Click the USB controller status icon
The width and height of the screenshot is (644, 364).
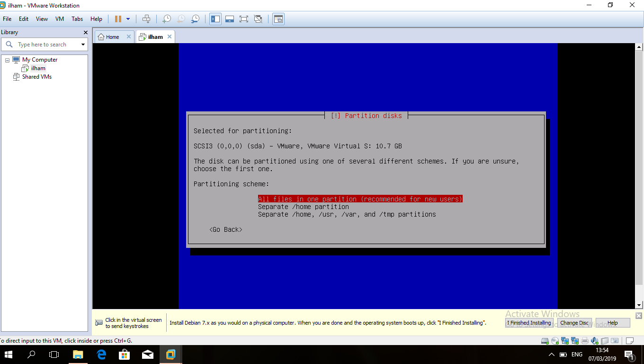click(x=605, y=340)
